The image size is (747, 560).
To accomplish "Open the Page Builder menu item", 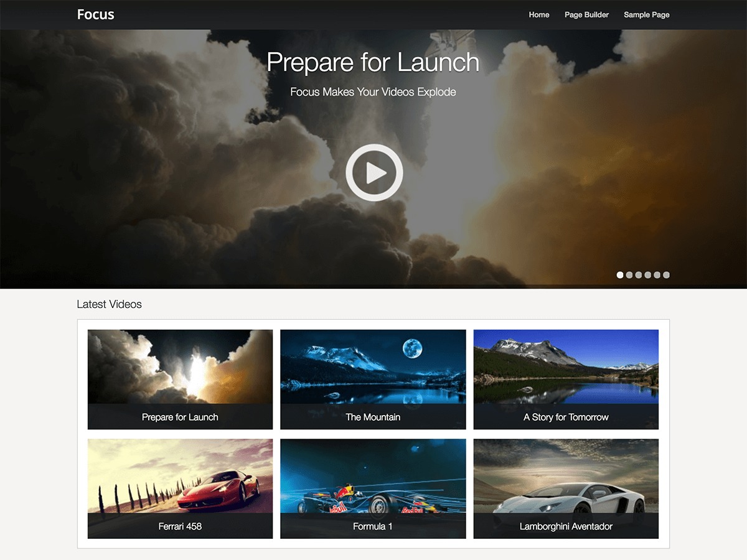I will 586,14.
